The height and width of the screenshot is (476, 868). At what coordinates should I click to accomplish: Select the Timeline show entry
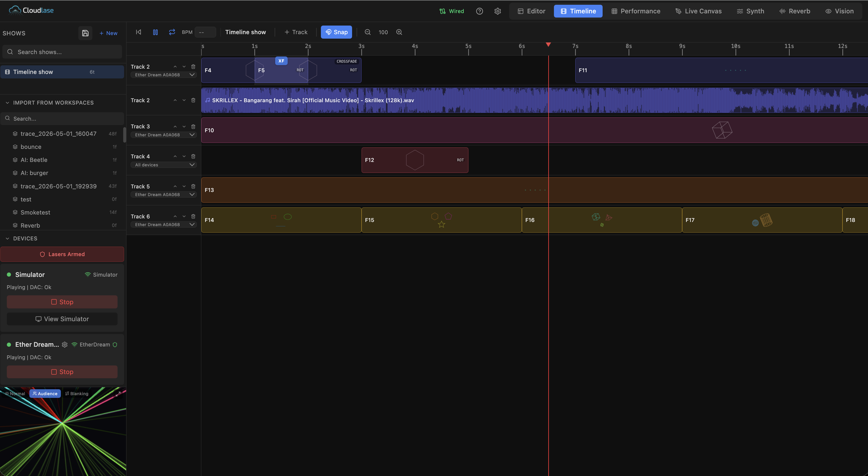point(62,72)
